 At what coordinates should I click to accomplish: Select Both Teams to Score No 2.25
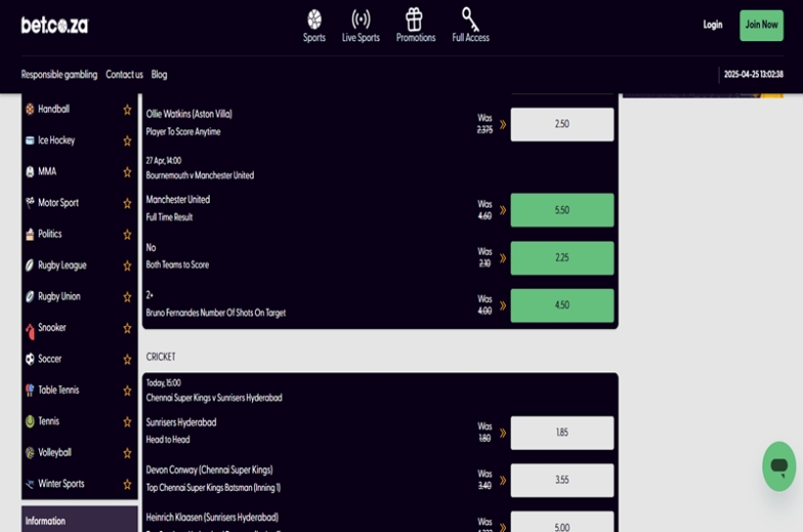point(562,258)
